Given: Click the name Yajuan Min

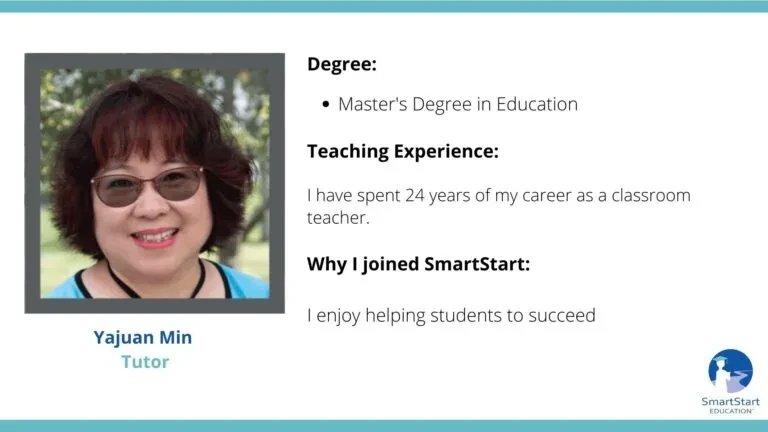Looking at the screenshot, I should [x=143, y=337].
